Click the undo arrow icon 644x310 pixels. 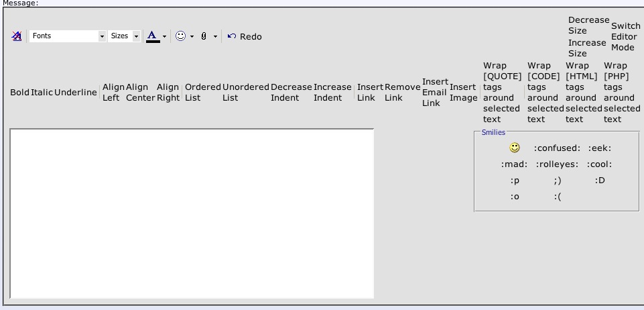point(232,36)
